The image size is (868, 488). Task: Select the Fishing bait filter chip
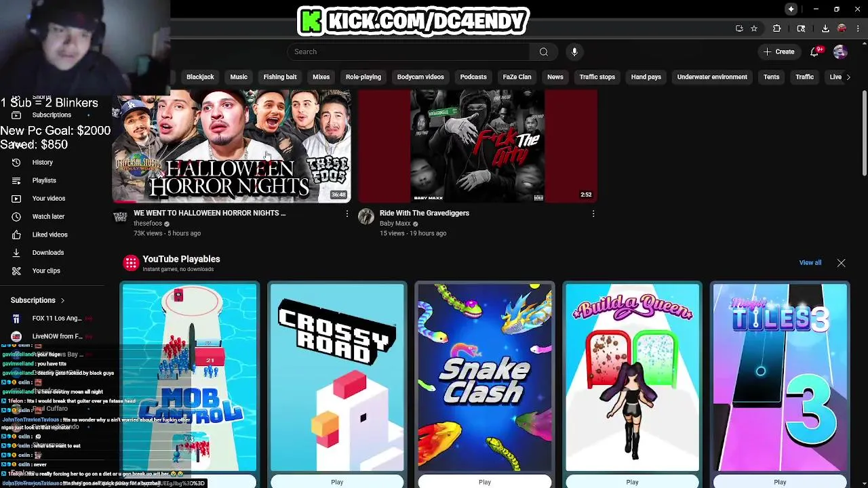(280, 77)
